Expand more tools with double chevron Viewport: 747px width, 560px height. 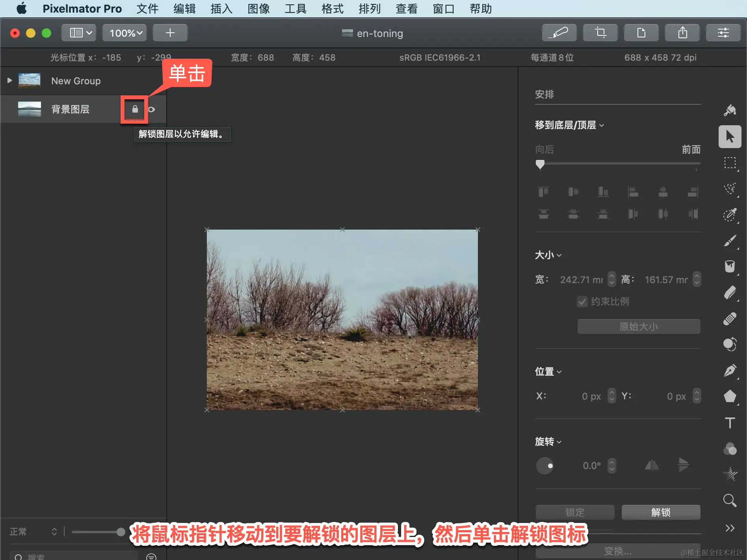[x=730, y=528]
